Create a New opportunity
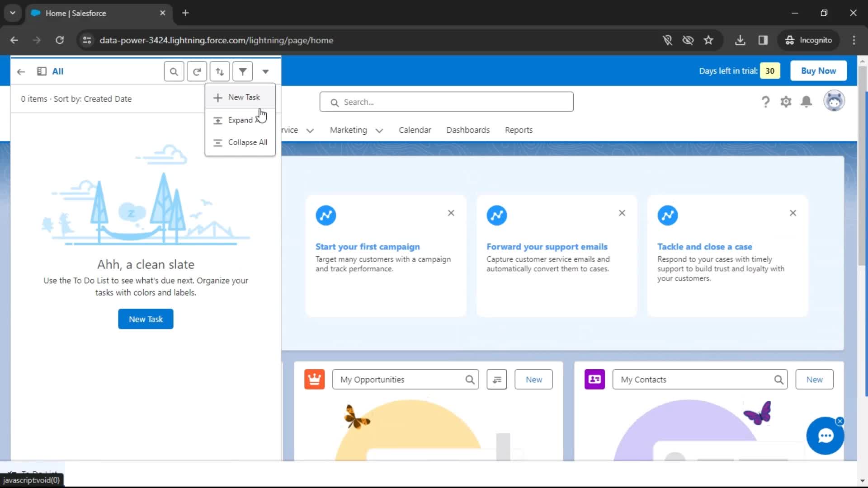The image size is (868, 488). [534, 380]
